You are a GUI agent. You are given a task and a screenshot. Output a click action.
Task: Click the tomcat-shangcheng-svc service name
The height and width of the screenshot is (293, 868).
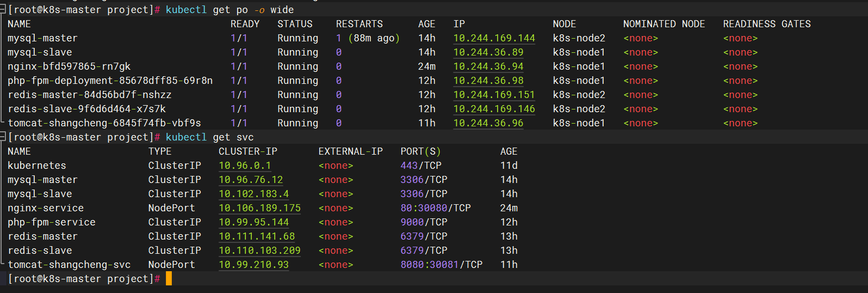[x=69, y=265]
